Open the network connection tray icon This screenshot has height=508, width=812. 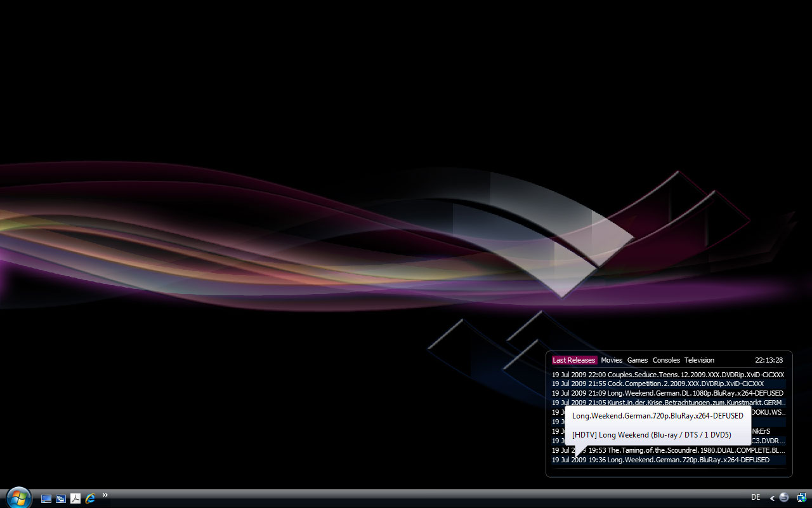(x=801, y=498)
